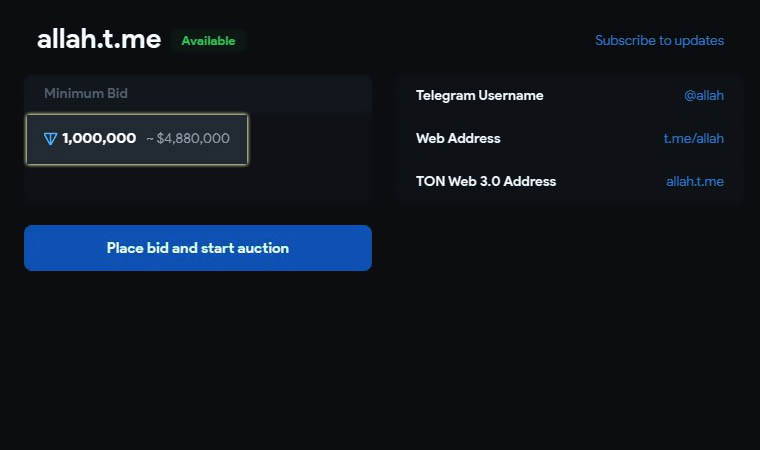
Task: Click the allah.t.me page heading
Action: coord(99,39)
